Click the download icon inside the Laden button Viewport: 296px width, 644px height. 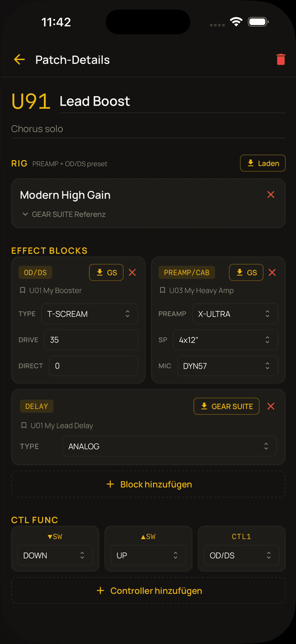coord(251,163)
